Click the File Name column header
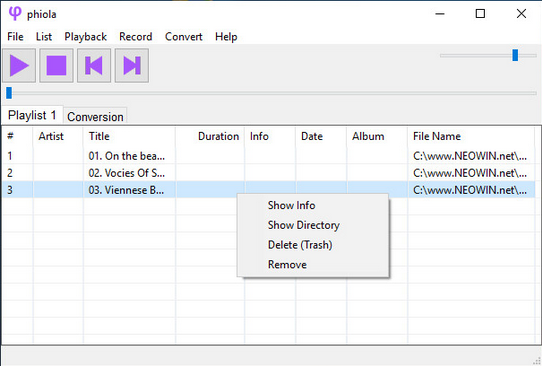The height and width of the screenshot is (366, 542). [471, 136]
